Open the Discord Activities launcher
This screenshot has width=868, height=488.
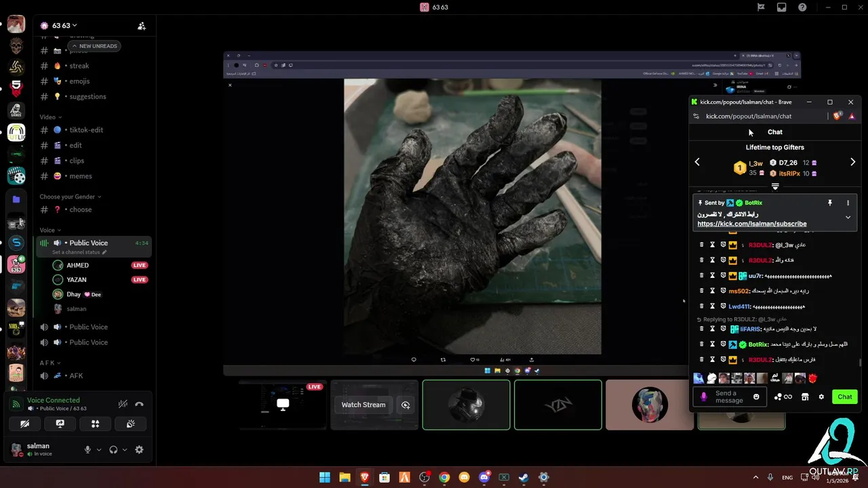(96, 424)
